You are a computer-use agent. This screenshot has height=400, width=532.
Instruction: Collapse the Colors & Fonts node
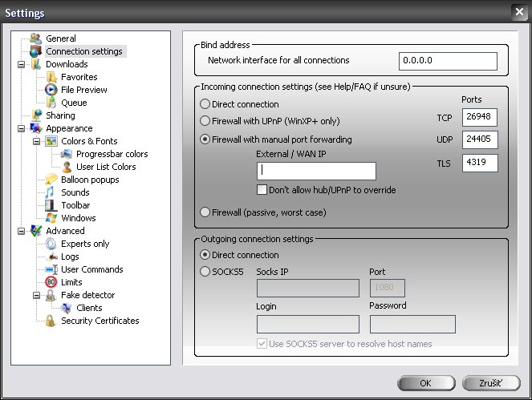pyautogui.click(x=37, y=141)
